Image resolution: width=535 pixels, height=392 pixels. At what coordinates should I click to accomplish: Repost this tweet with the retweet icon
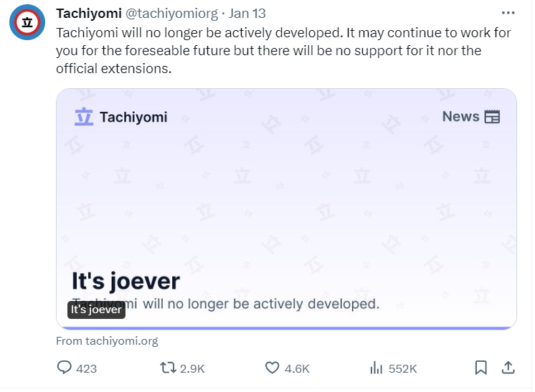[x=168, y=368]
